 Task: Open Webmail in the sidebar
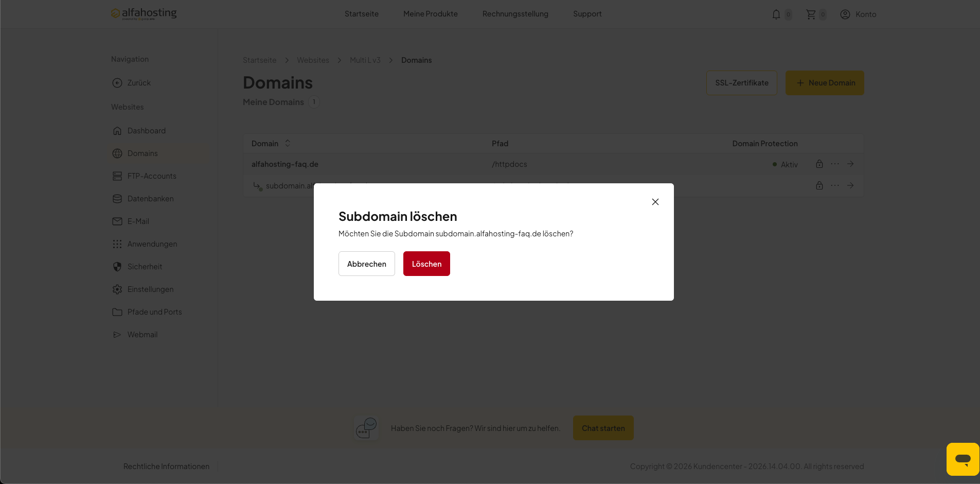click(x=135, y=335)
